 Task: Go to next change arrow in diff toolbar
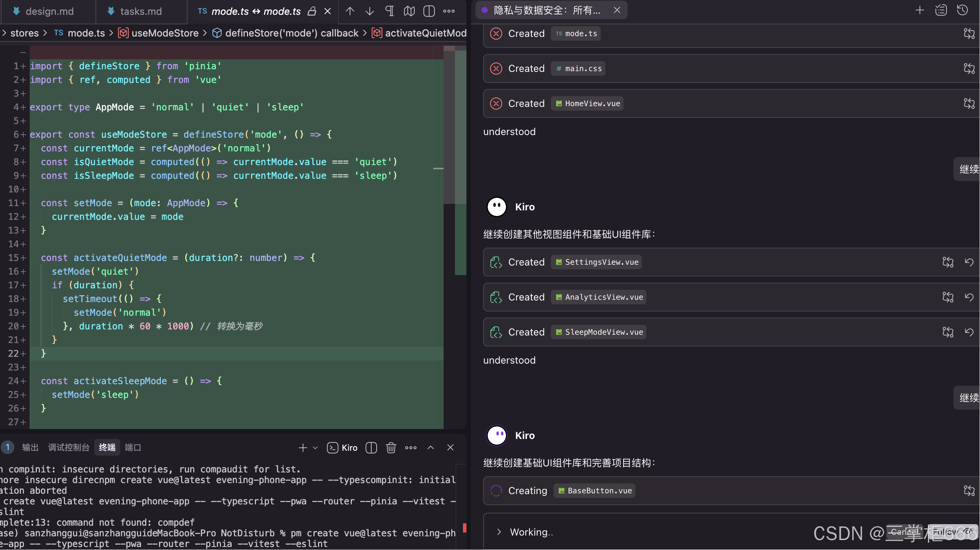(x=369, y=11)
